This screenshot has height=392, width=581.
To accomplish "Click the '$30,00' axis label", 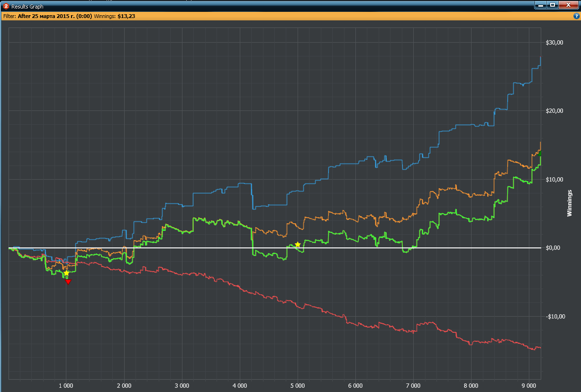I will pos(554,43).
